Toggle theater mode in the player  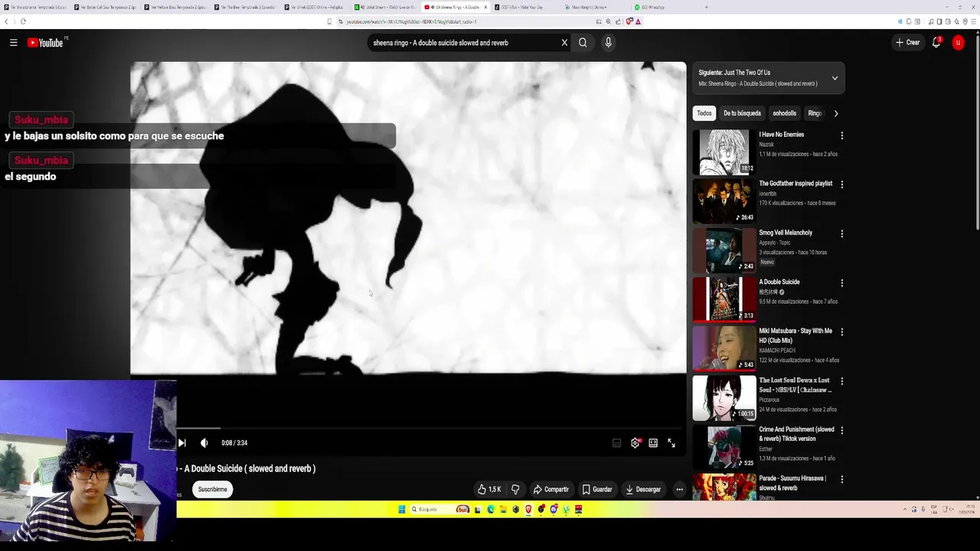(653, 443)
